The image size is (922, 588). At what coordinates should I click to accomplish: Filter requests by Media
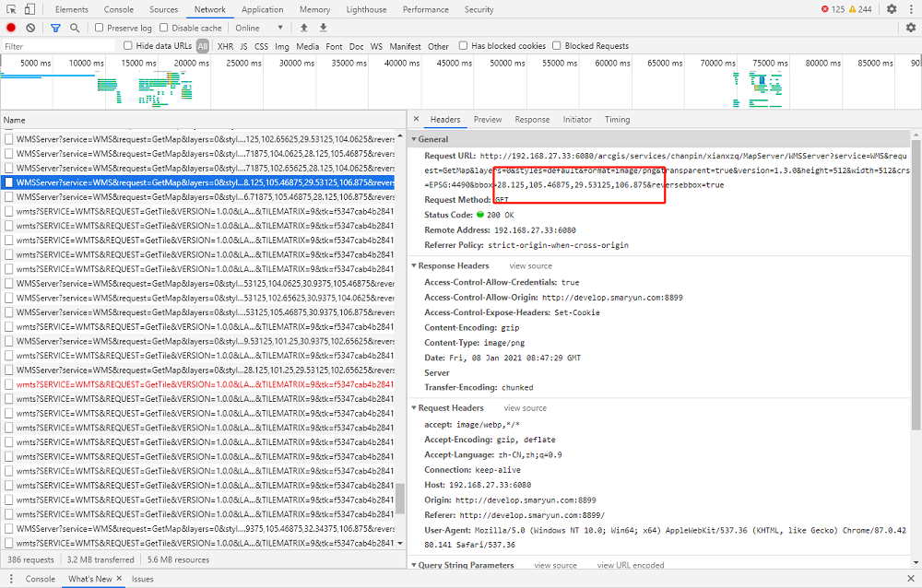pos(308,46)
